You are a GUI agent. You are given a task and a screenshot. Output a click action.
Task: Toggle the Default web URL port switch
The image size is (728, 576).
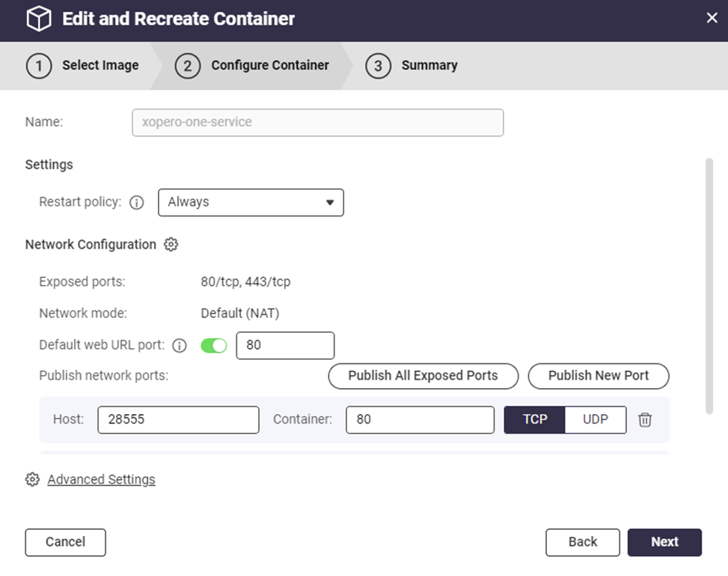pyautogui.click(x=213, y=346)
